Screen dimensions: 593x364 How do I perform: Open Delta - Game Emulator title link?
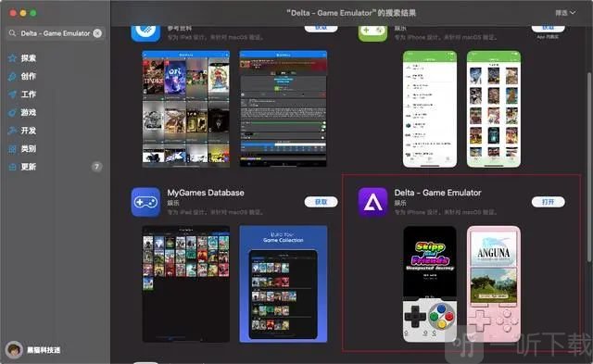click(437, 193)
